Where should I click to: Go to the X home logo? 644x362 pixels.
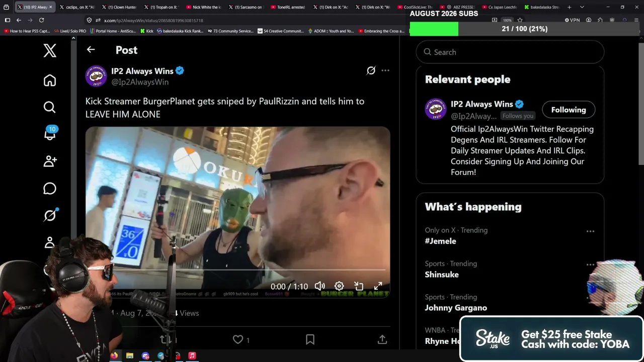pyautogui.click(x=50, y=50)
